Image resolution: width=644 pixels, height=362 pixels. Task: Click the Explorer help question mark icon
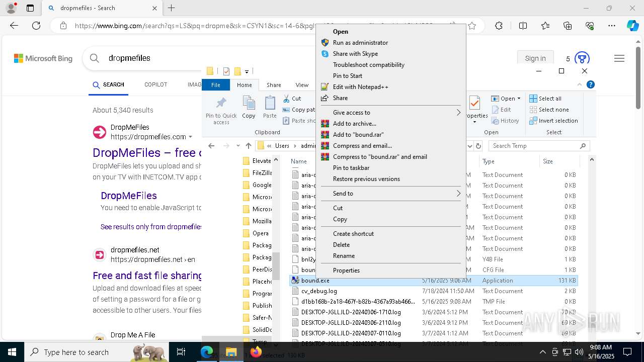pyautogui.click(x=591, y=84)
